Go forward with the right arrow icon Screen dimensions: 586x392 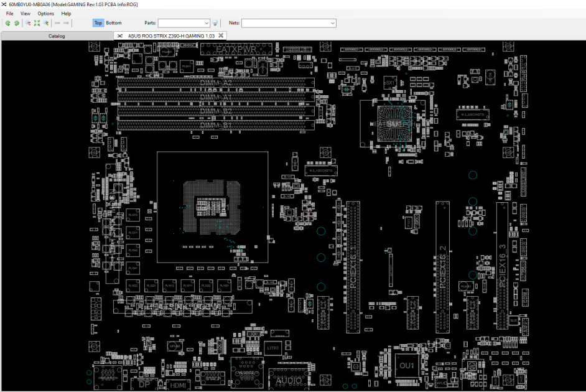pos(66,23)
